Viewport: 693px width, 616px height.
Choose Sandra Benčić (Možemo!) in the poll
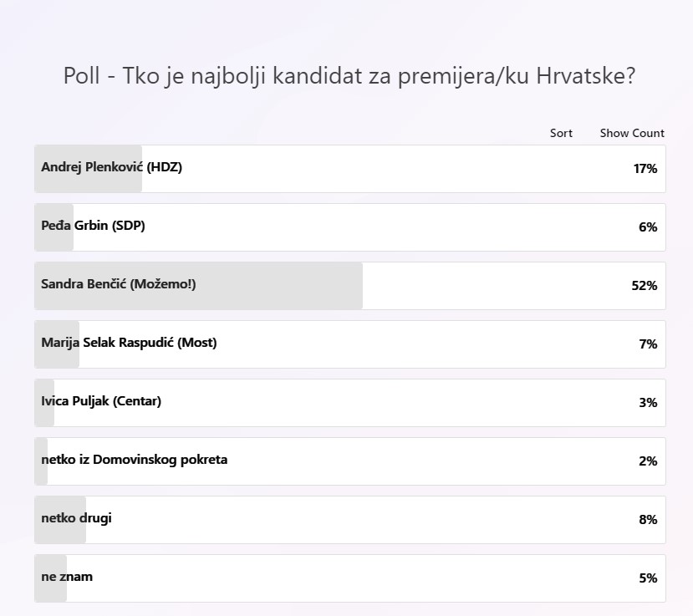click(x=119, y=284)
